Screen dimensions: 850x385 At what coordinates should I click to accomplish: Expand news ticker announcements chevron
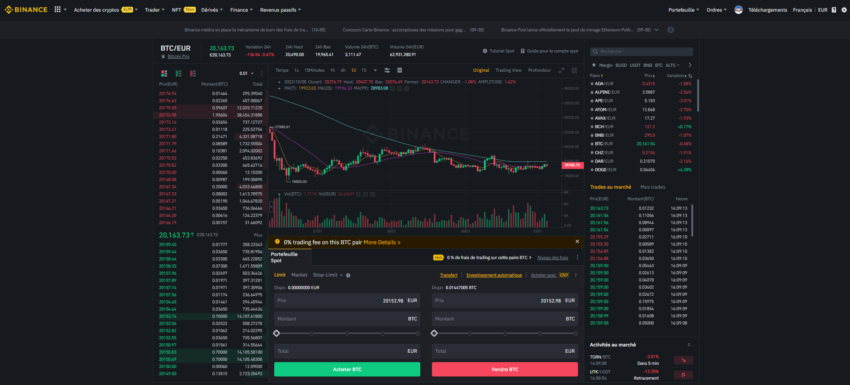[657, 29]
